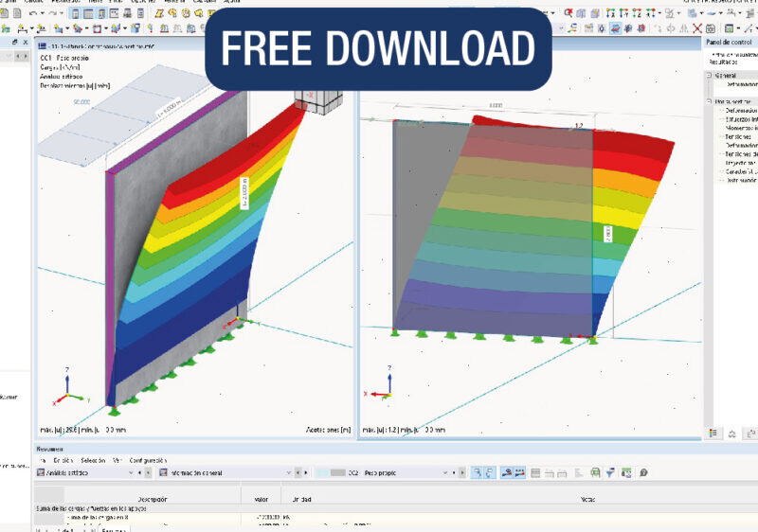Toggle the first highlighted navigator panel icon

(75, 13)
